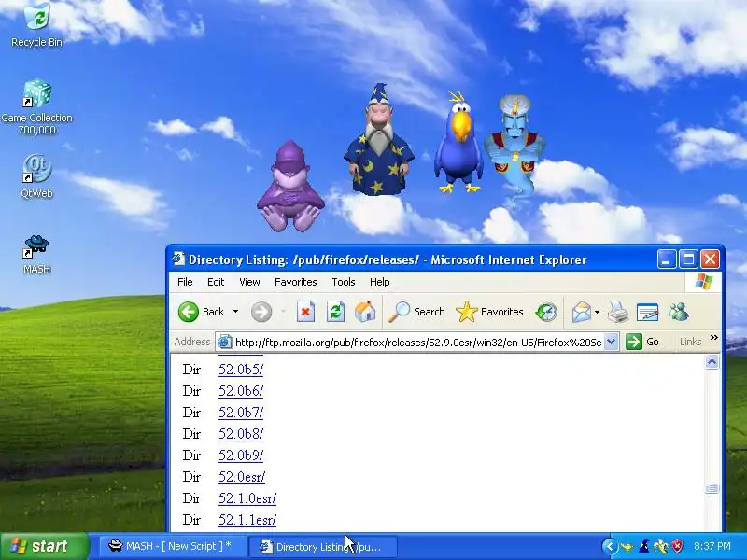
Task: Open the 52.0b8/ directory link
Action: (241, 434)
